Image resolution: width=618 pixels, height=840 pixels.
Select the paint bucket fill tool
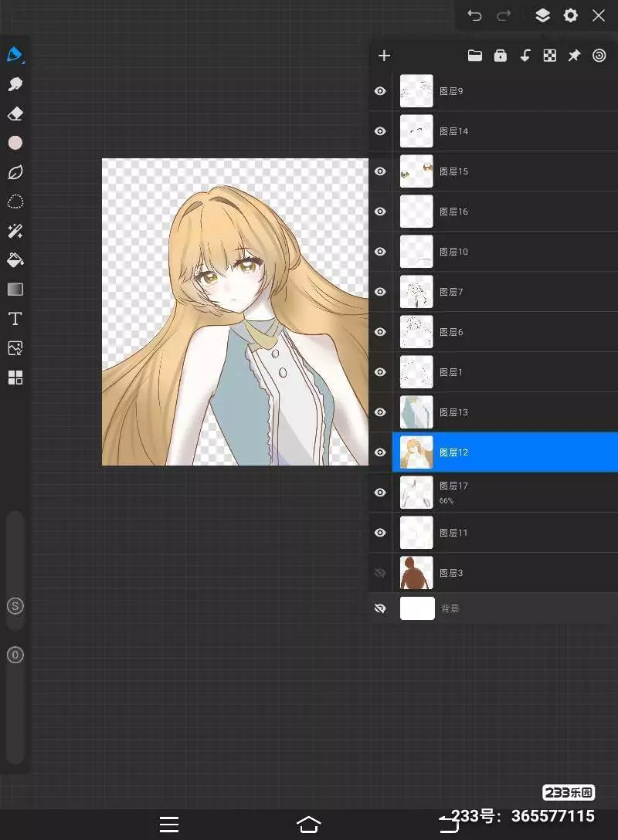(15, 260)
